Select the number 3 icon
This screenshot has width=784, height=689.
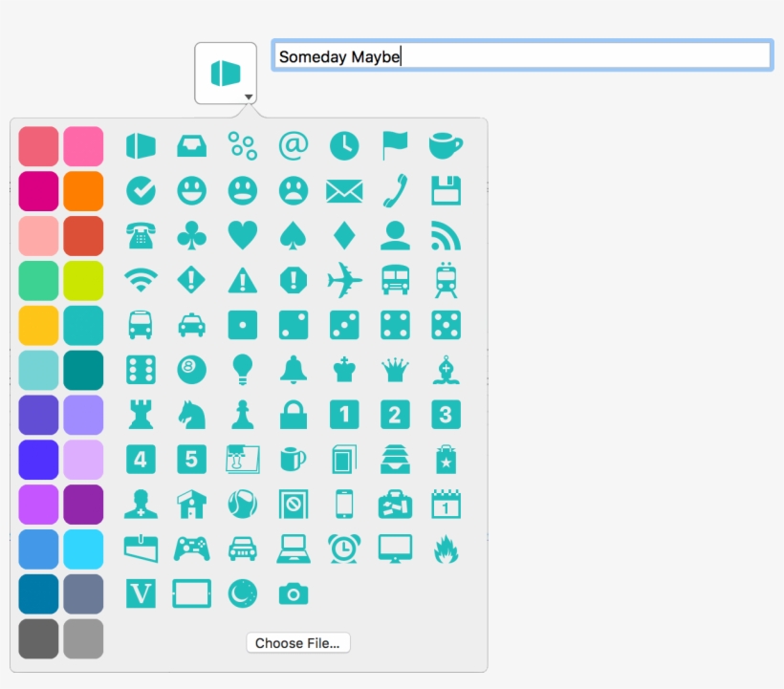[x=446, y=414]
